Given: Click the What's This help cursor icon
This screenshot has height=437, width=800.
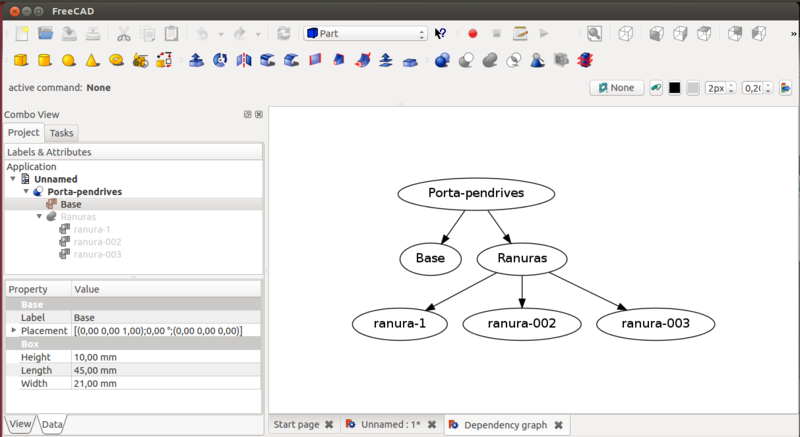Looking at the screenshot, I should (441, 33).
